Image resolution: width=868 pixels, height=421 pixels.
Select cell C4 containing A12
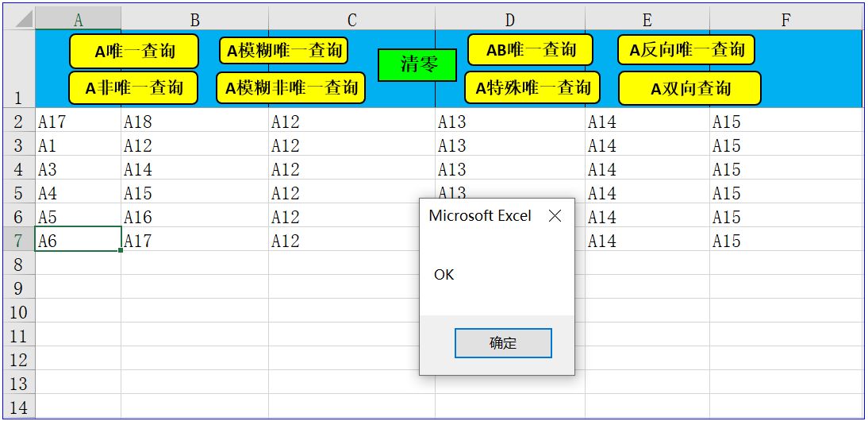(352, 168)
